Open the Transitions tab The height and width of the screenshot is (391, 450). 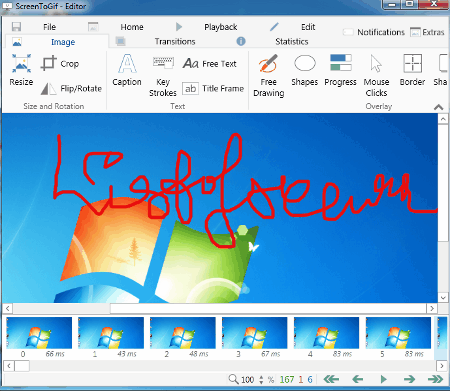[175, 42]
